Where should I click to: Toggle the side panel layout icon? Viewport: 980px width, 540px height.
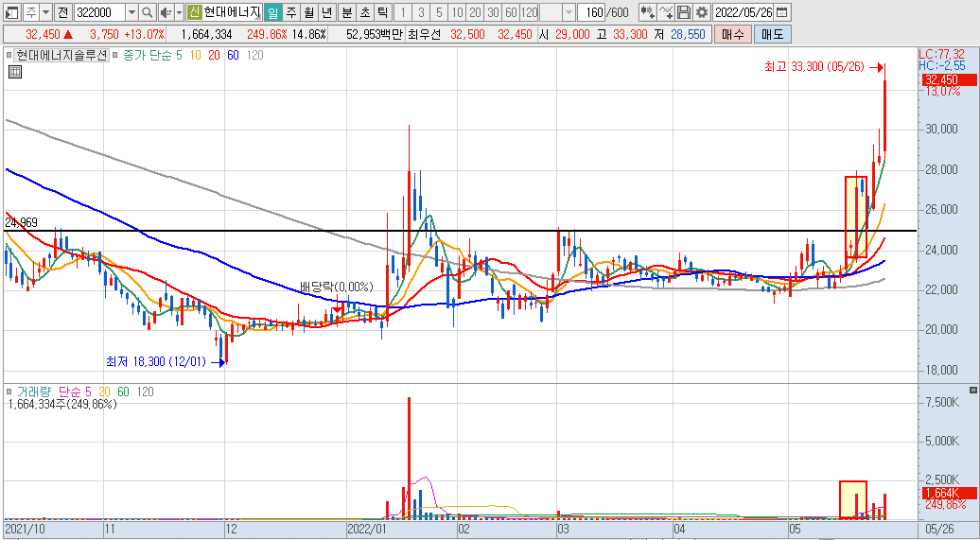click(x=11, y=12)
